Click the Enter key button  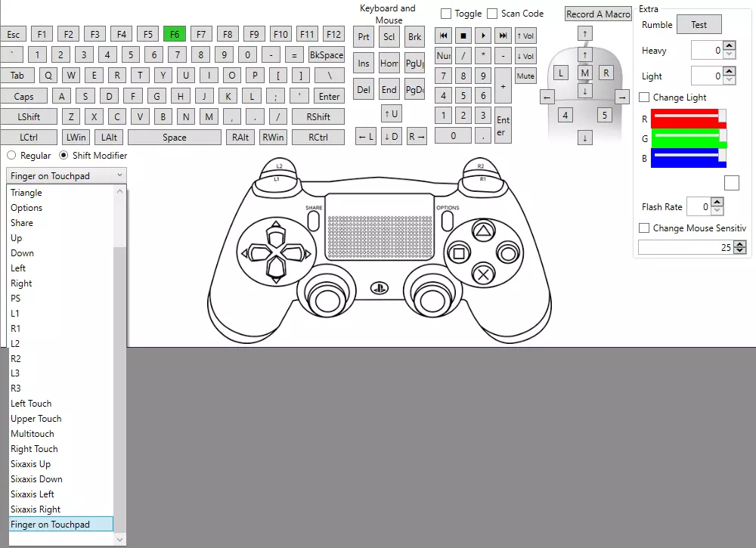point(330,97)
